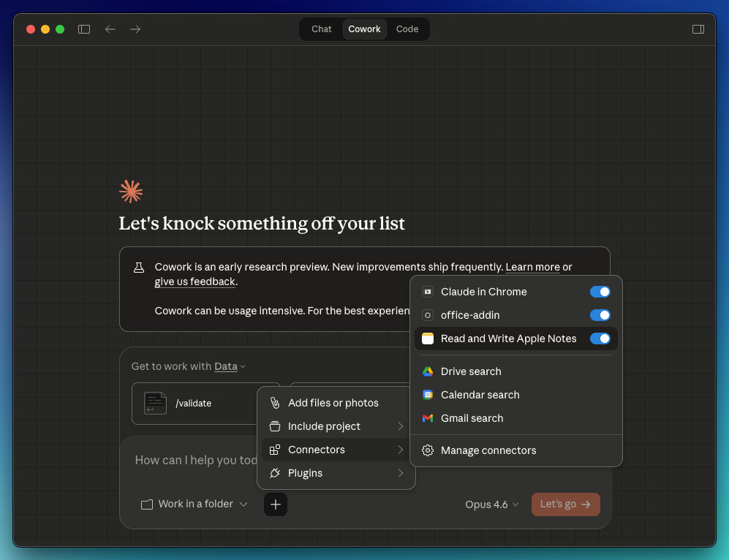Open the Opus 4.6 model selector
The height and width of the screenshot is (560, 729).
point(491,504)
